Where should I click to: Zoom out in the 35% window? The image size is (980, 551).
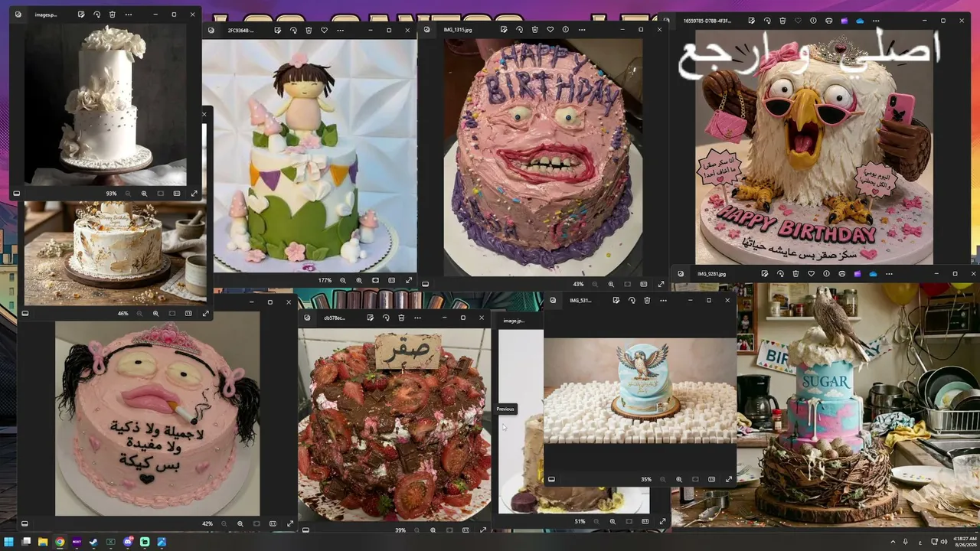point(663,479)
